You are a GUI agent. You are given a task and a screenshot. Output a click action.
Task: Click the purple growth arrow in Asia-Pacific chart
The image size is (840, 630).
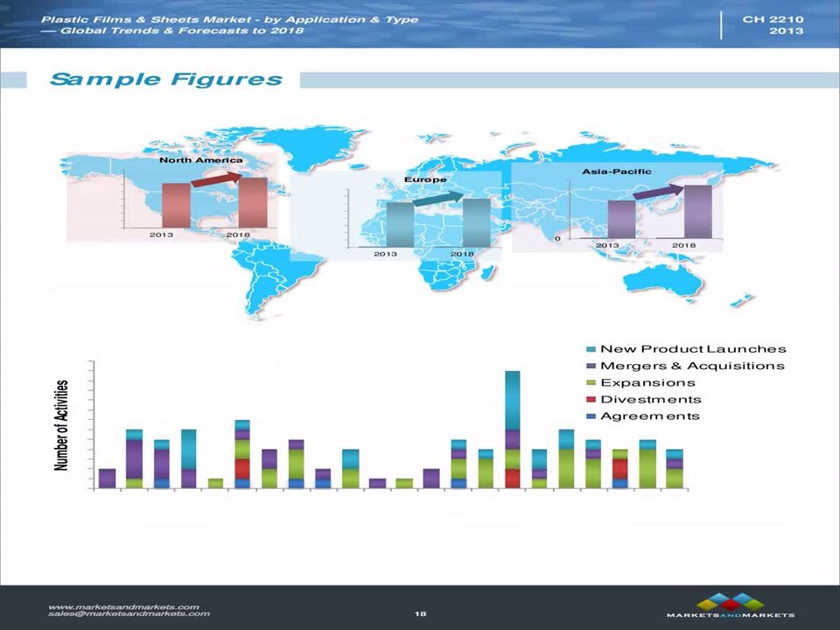pos(658,192)
